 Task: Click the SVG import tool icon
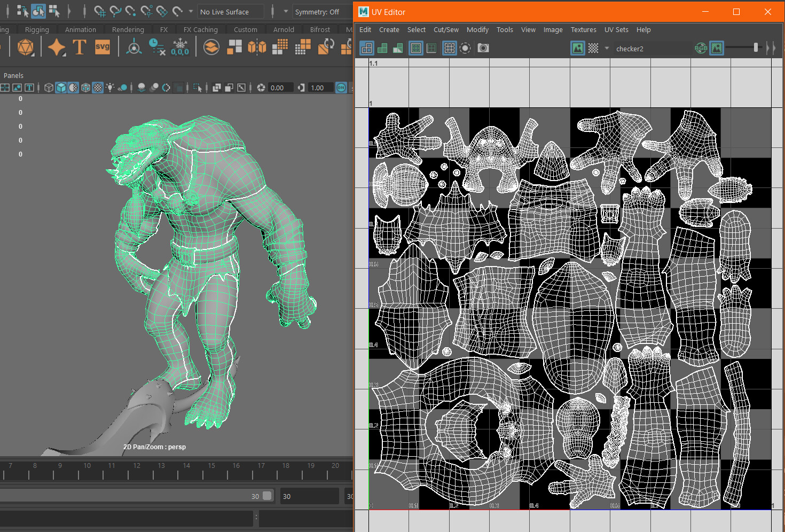tap(102, 48)
